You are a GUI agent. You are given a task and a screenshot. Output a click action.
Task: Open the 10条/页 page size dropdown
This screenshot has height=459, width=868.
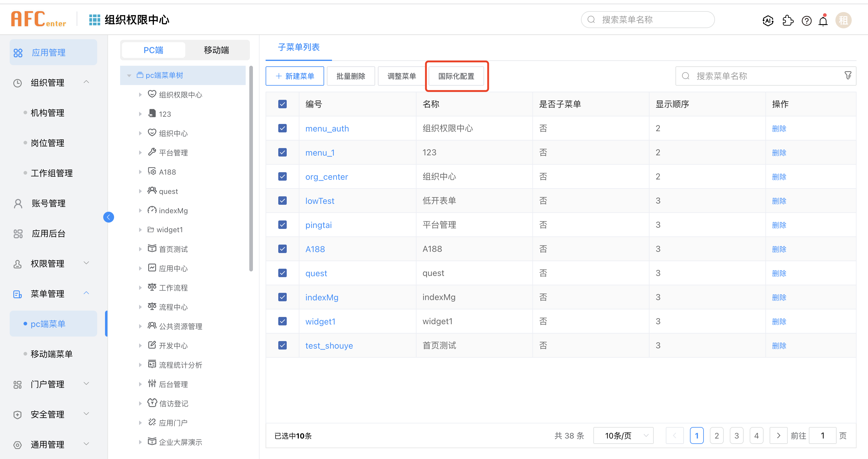pos(623,436)
